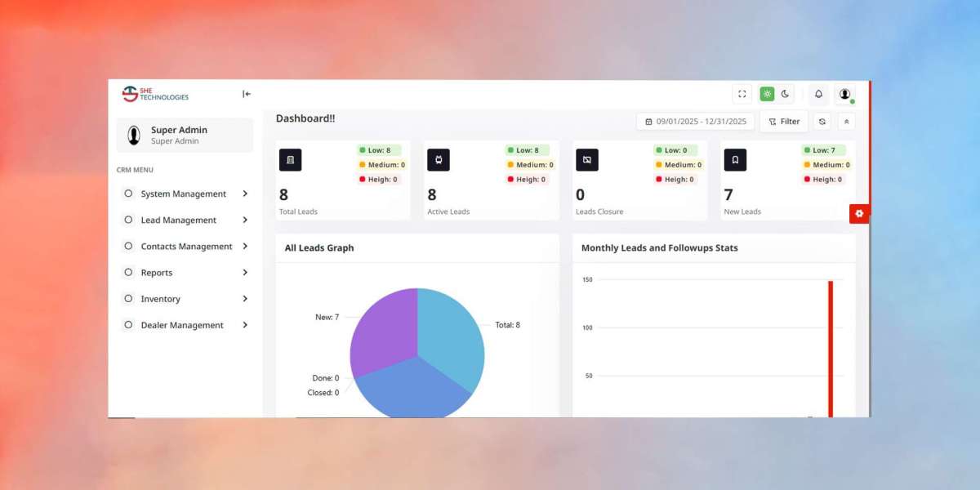This screenshot has height=490, width=980.
Task: Click circle icon beside Lead Management
Action: click(x=128, y=220)
